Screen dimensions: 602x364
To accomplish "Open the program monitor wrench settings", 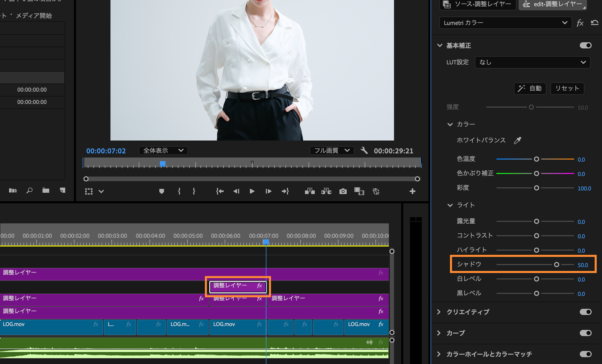I will [x=364, y=151].
